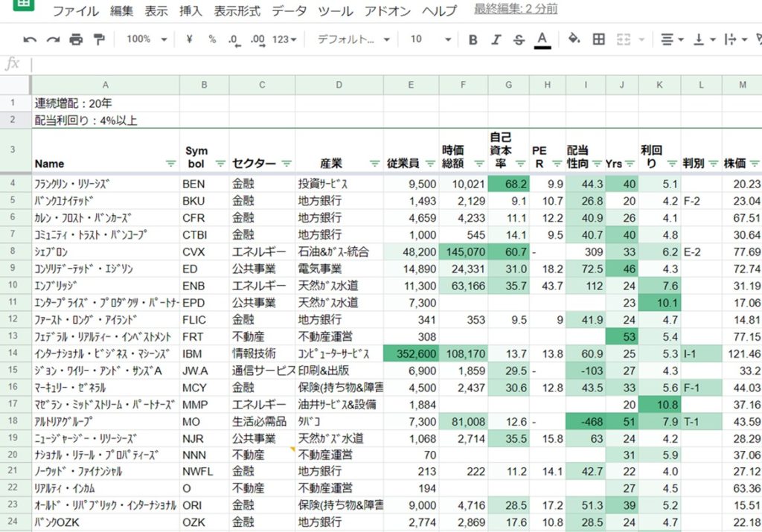The height and width of the screenshot is (532, 762).
Task: Open filter for Symbol column
Action: (220, 164)
